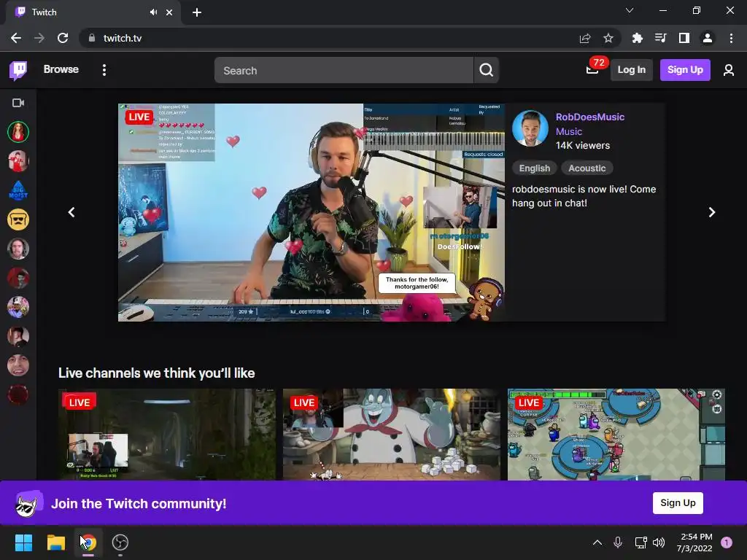Open the cartoon chef live stream thumbnail

tap(392, 435)
